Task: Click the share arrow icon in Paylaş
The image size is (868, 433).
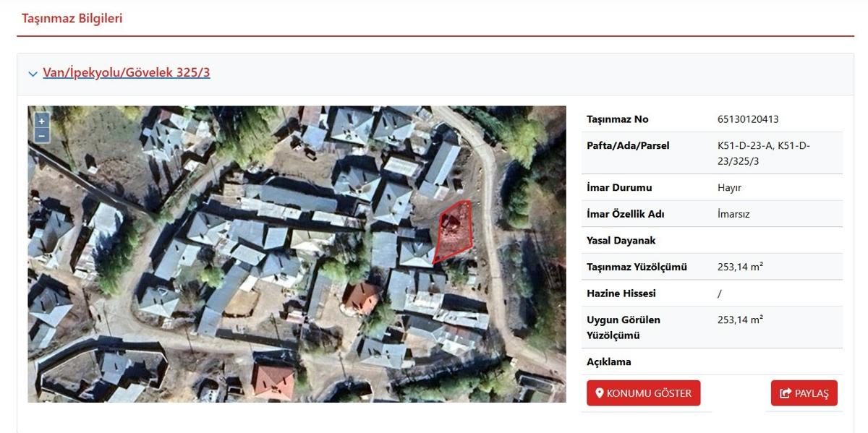Action: [786, 393]
